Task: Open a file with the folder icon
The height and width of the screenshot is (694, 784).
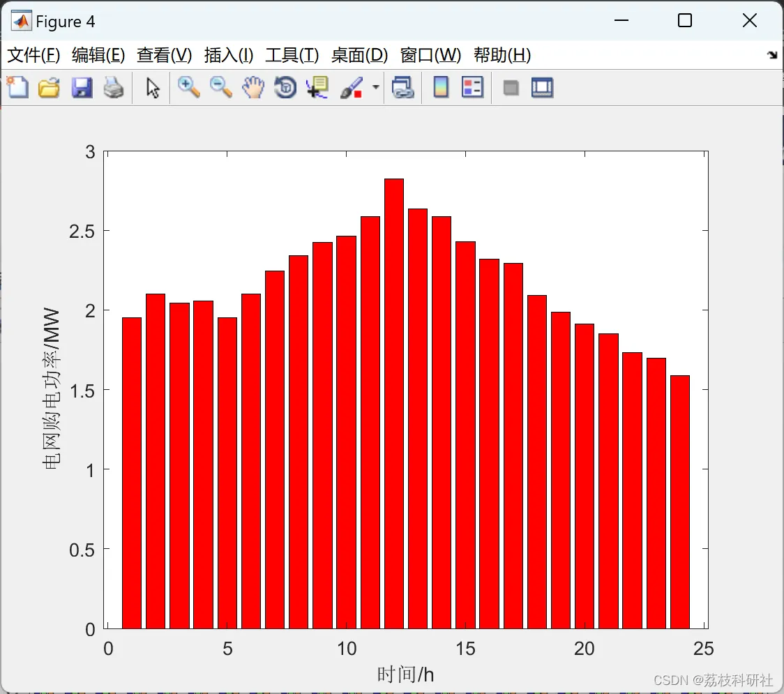Action: pyautogui.click(x=49, y=87)
